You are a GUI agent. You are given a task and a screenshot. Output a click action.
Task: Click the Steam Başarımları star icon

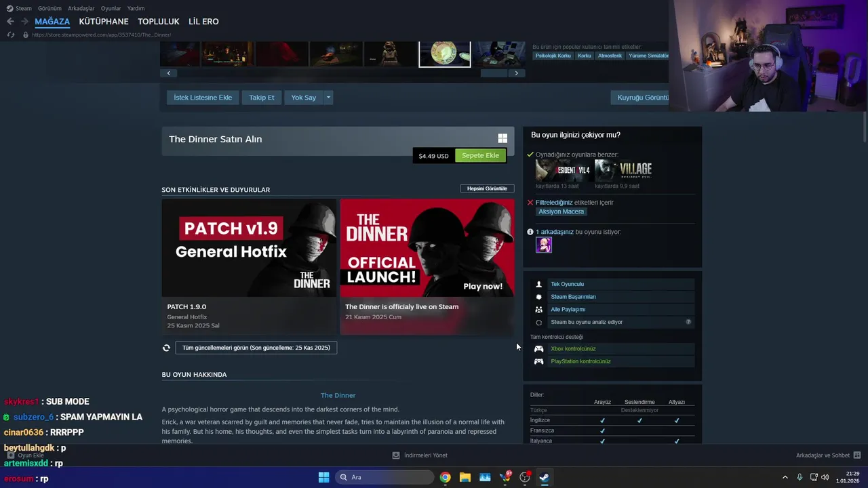coord(539,297)
